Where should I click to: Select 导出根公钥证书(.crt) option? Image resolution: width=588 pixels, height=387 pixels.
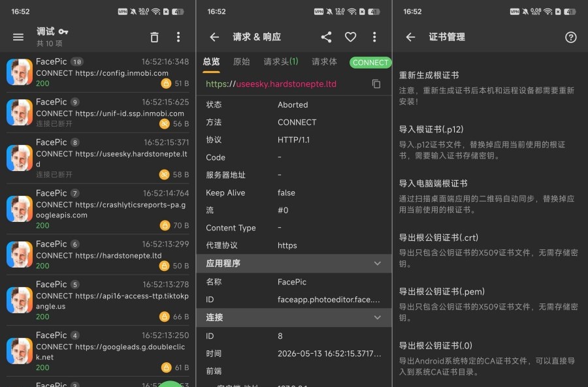[490, 250]
